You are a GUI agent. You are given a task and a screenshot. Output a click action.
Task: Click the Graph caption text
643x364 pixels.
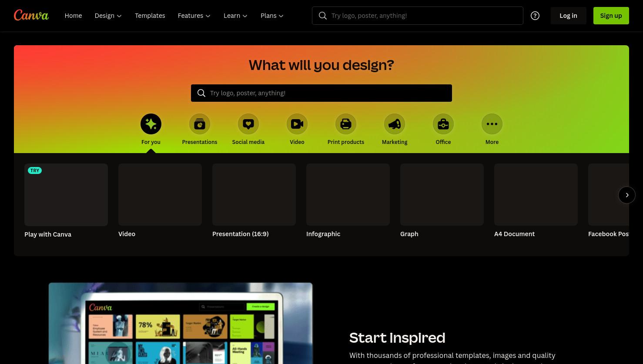(409, 234)
